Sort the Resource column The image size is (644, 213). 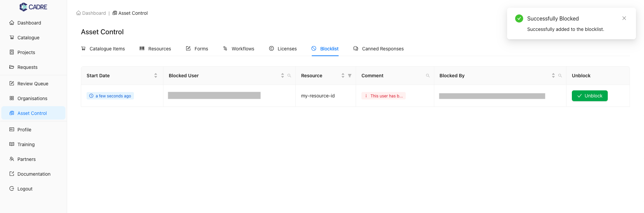343,76
